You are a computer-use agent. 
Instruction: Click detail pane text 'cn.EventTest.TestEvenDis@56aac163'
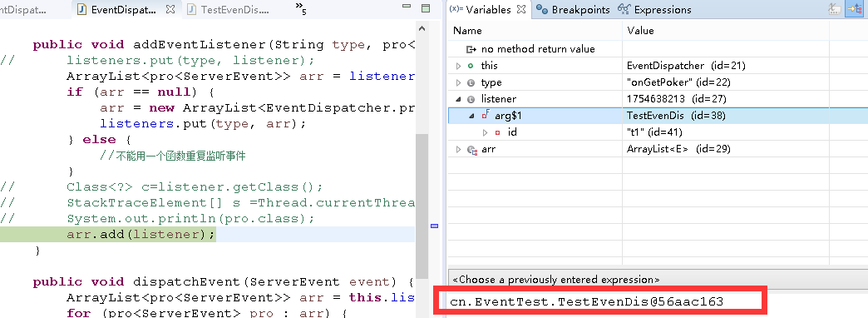click(587, 301)
